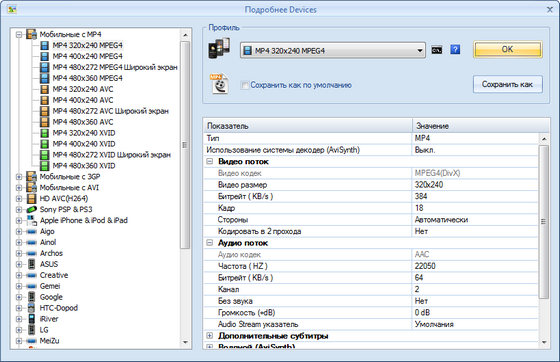
Task: Expand the 'Дополнительные субтитры' section
Action: click(210, 336)
